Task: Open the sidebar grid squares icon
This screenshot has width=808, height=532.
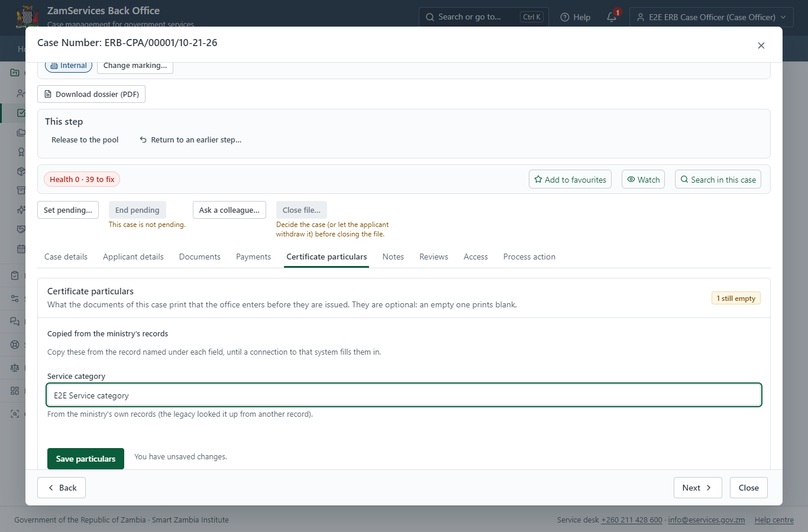Action: (x=15, y=391)
